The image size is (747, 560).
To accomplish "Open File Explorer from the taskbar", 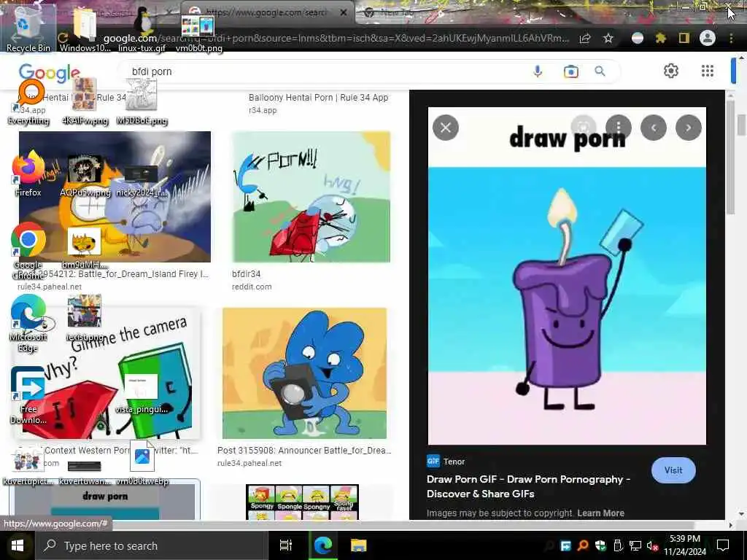I will [x=359, y=545].
